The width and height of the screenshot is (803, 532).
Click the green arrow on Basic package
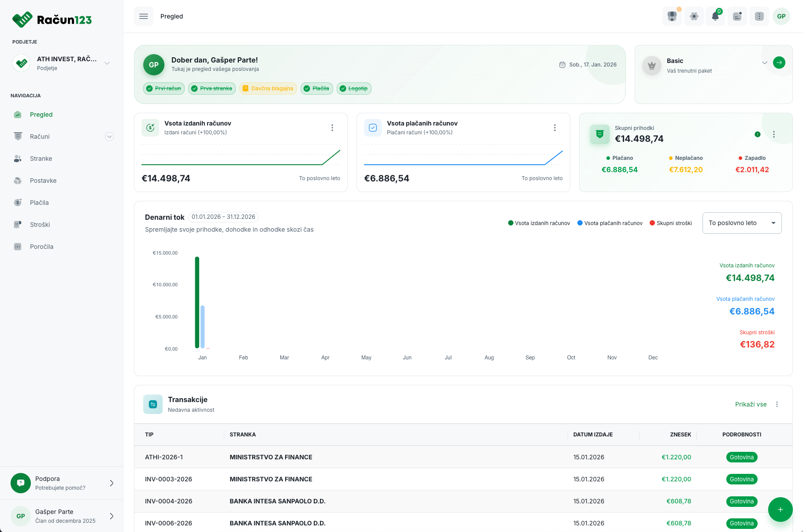(779, 63)
